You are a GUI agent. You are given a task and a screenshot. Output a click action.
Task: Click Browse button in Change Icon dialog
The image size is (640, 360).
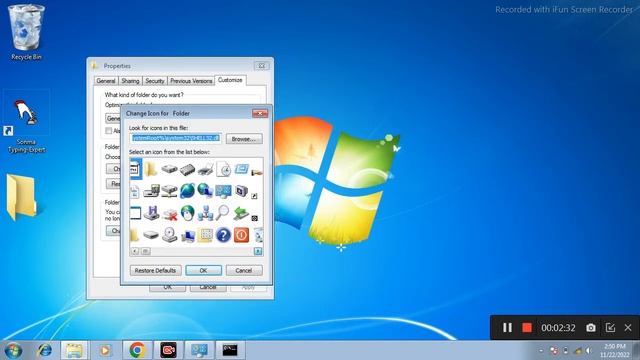(x=244, y=139)
